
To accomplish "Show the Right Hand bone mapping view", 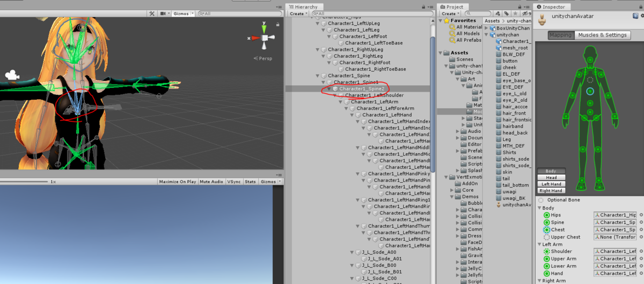I will pos(551,190).
